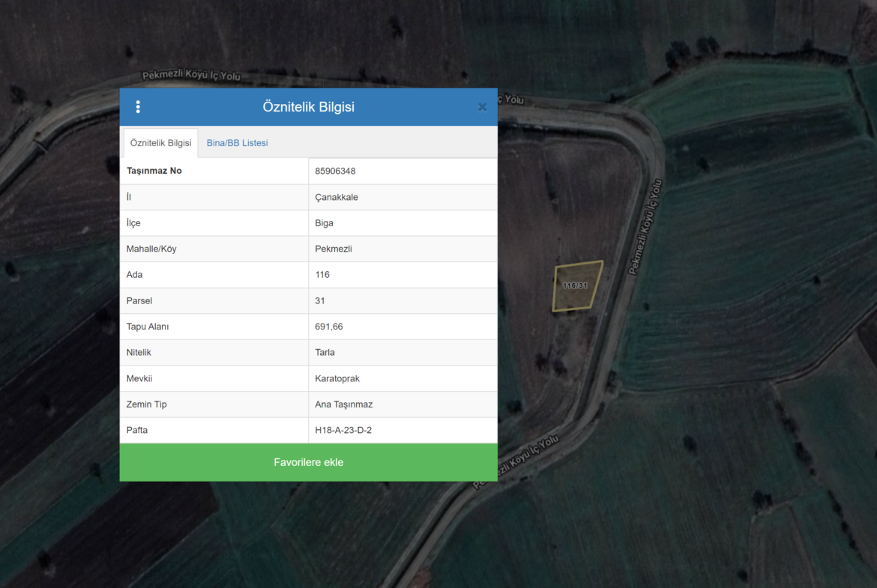The image size is (877, 588).
Task: Click the bold Taşınmaz No row label
Action: (x=154, y=171)
